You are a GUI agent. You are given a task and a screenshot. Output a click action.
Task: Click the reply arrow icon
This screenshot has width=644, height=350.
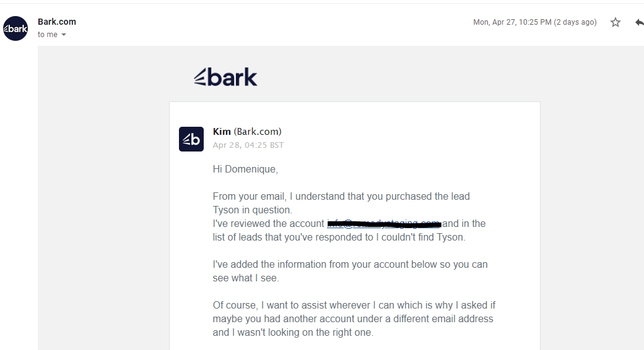click(639, 22)
